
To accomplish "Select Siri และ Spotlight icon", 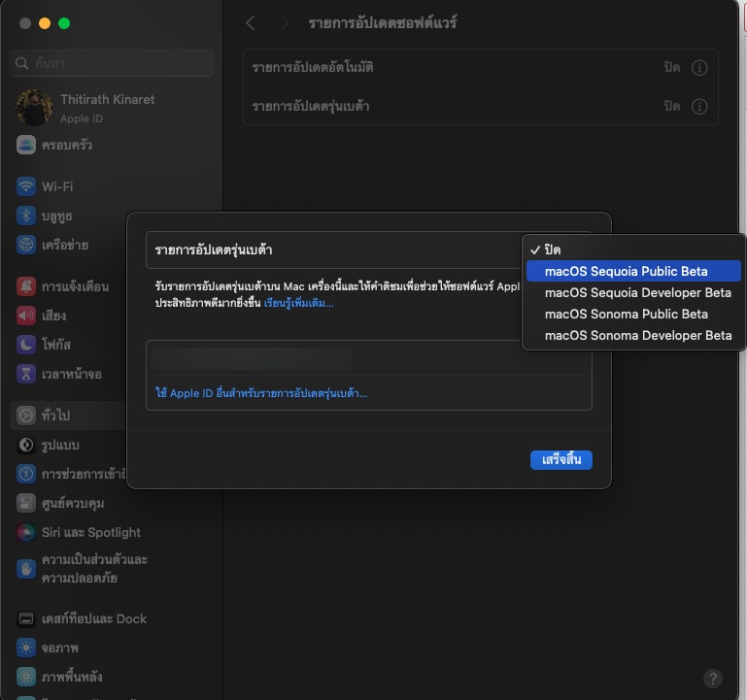I will 26,532.
